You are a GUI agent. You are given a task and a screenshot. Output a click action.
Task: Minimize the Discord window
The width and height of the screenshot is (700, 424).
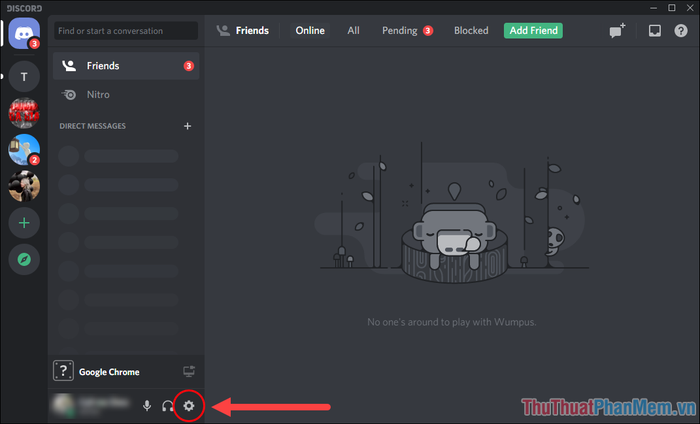(654, 8)
